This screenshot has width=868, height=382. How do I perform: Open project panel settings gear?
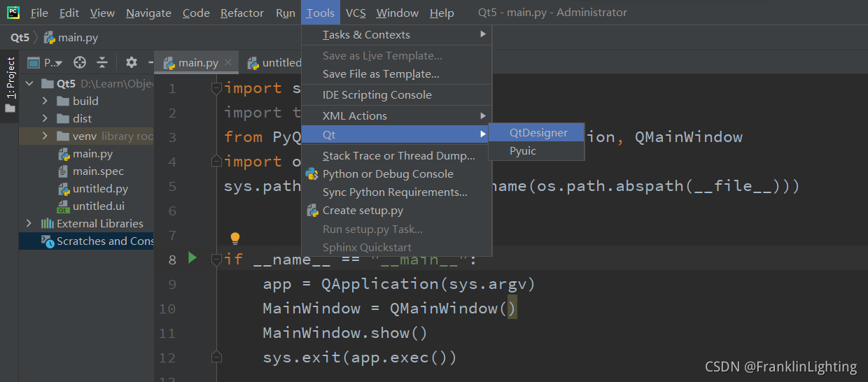coord(131,62)
